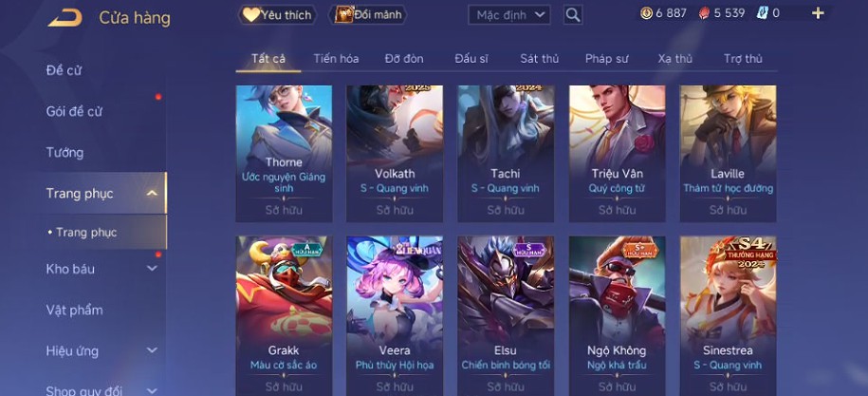Open Đổi mảnh fragment exchange chest
This screenshot has width=868, height=396.
pyautogui.click(x=369, y=15)
